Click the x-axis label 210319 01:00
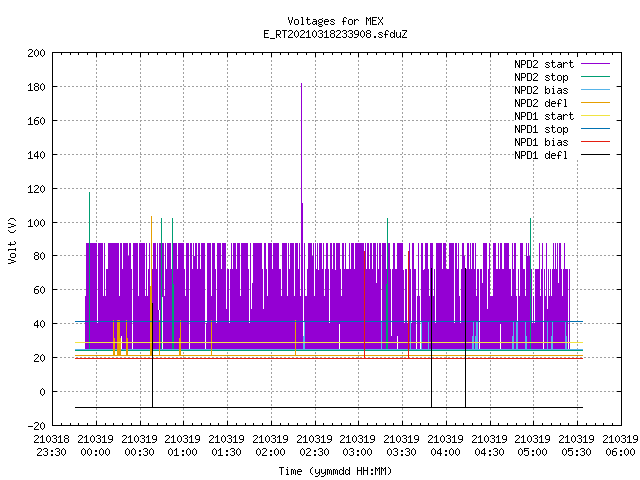This screenshot has width=640, height=480. click(183, 446)
